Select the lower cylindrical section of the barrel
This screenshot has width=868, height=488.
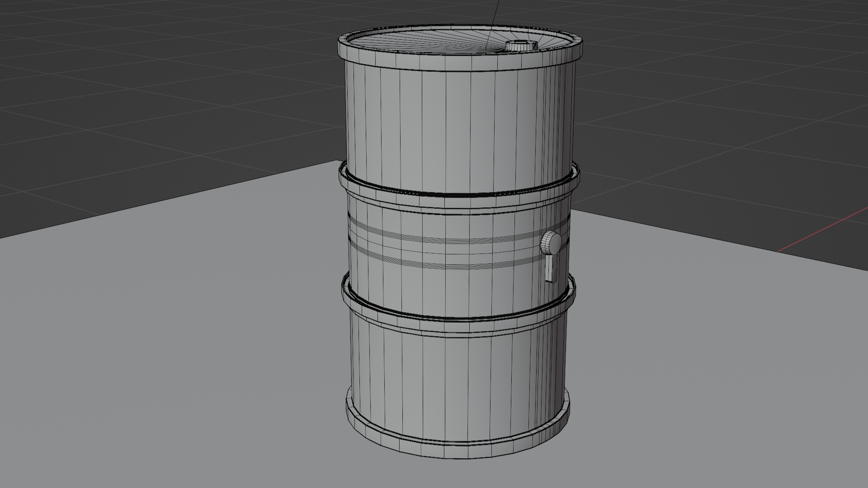click(x=452, y=361)
